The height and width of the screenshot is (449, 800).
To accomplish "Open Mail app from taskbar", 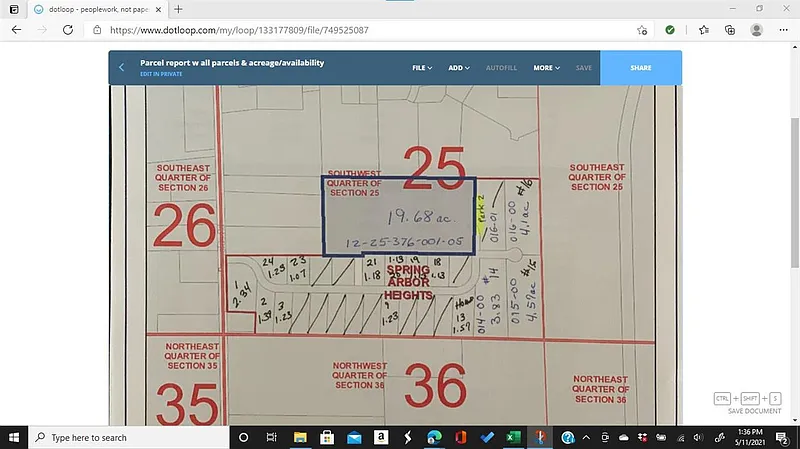I will (x=354, y=437).
